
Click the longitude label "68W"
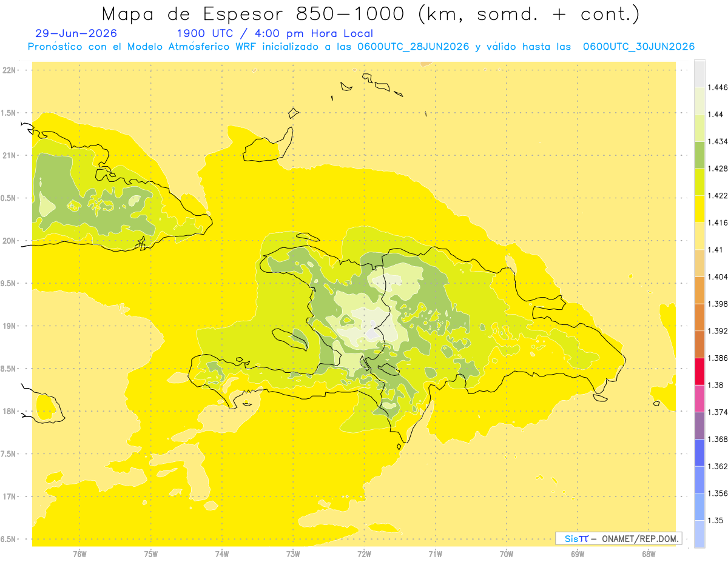point(649,554)
